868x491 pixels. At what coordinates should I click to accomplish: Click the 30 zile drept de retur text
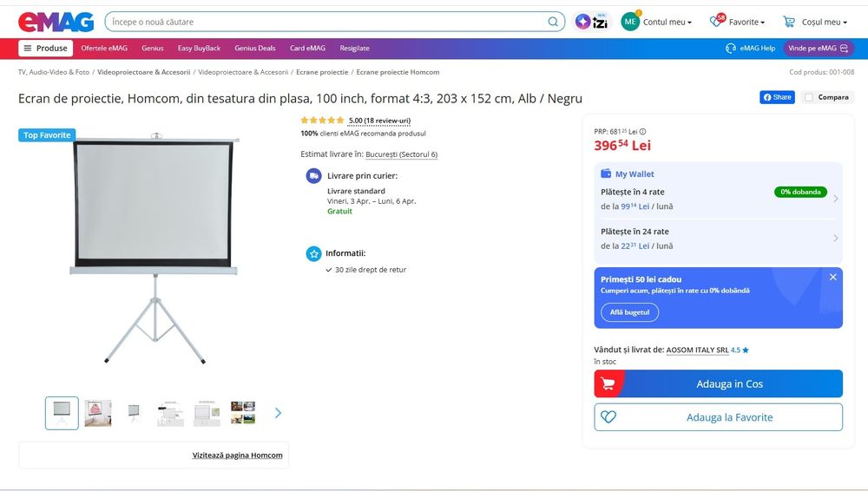371,270
